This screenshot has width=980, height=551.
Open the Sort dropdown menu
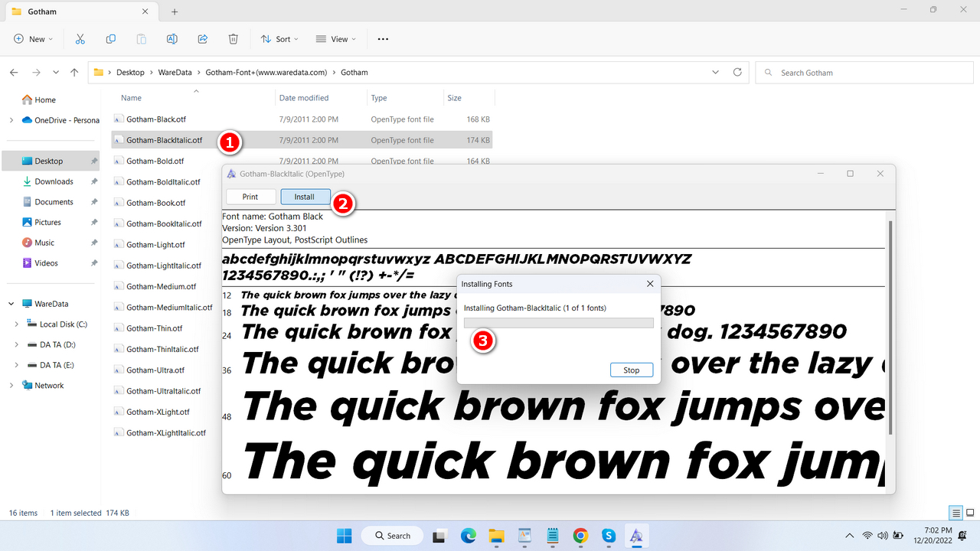pyautogui.click(x=279, y=38)
